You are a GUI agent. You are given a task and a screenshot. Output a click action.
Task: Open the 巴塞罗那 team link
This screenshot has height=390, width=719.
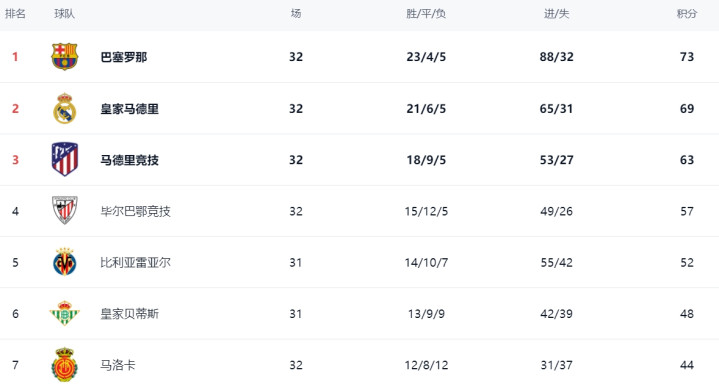[x=124, y=57]
